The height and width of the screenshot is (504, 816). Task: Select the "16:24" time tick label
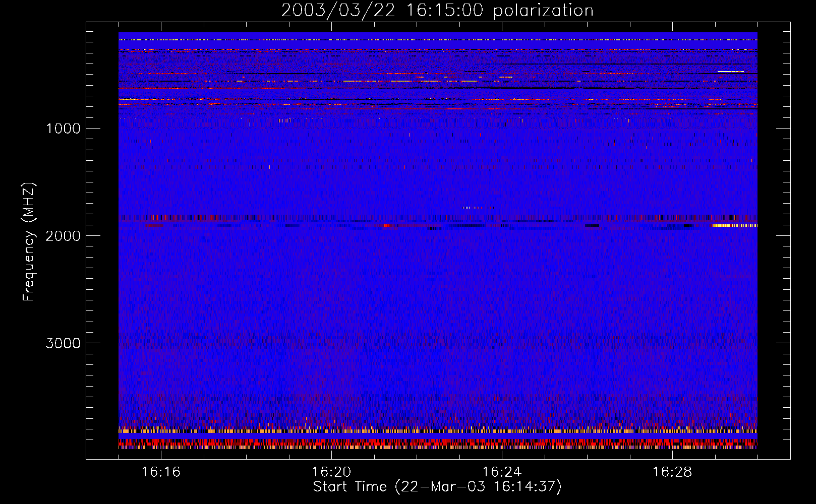[502, 472]
